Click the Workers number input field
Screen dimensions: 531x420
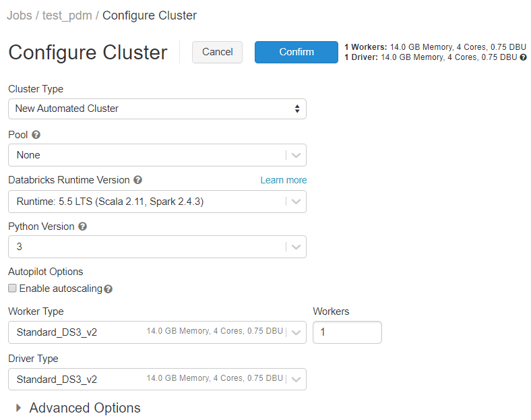[x=347, y=332]
